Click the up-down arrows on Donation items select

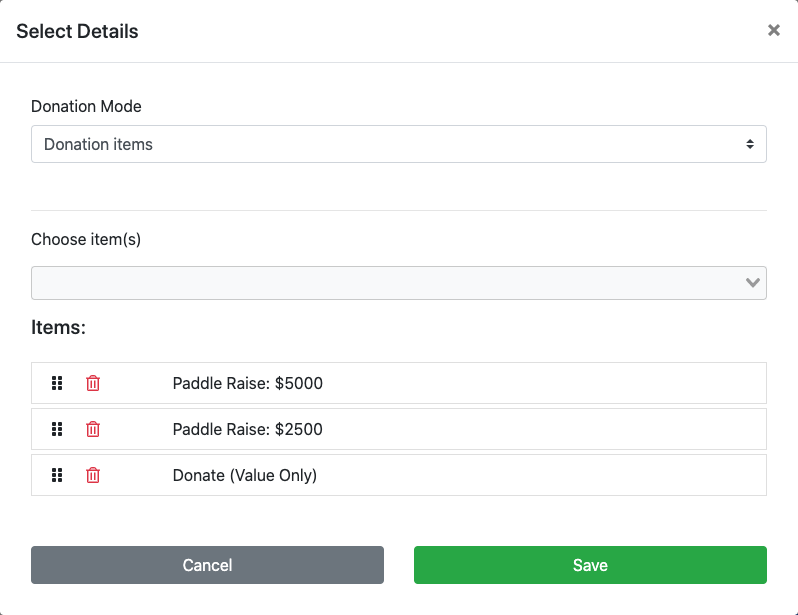[750, 144]
